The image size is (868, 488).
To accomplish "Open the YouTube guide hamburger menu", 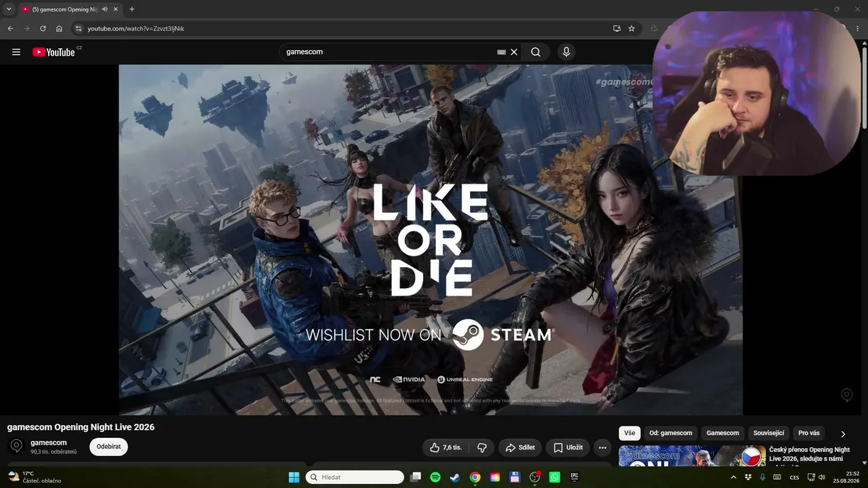I will (16, 52).
